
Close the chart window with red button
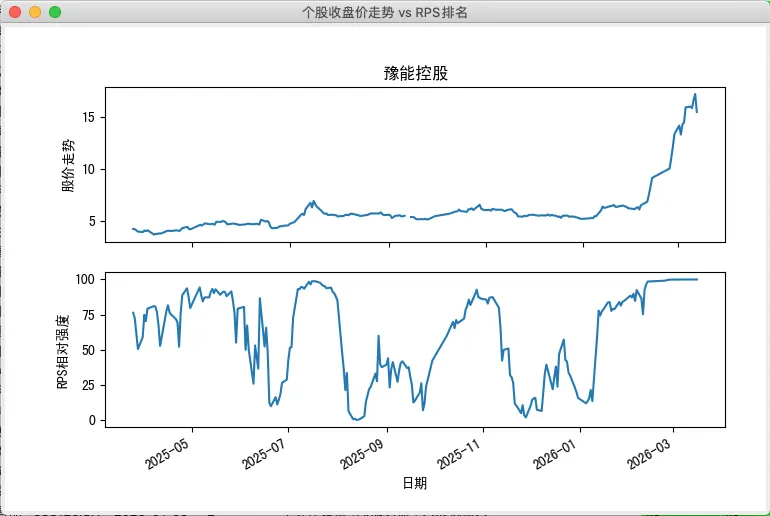click(15, 12)
